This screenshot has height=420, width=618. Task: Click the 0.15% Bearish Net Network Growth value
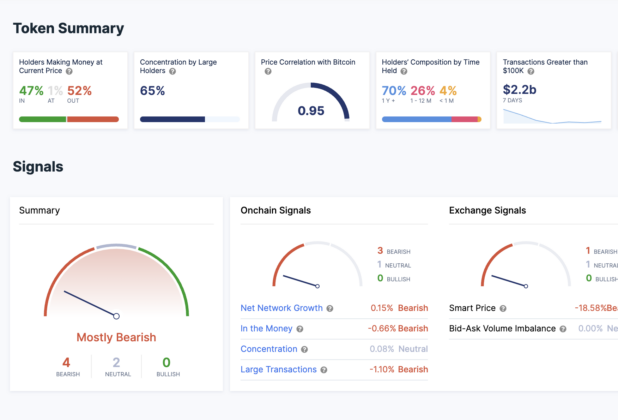click(399, 308)
